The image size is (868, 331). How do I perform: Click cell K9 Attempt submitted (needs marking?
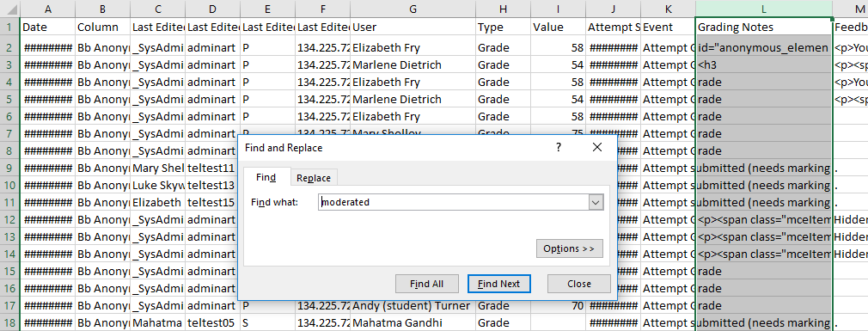pos(668,169)
